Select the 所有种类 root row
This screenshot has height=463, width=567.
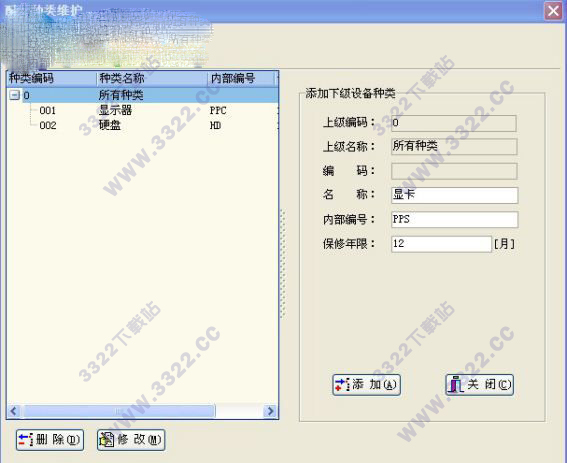tap(150, 95)
